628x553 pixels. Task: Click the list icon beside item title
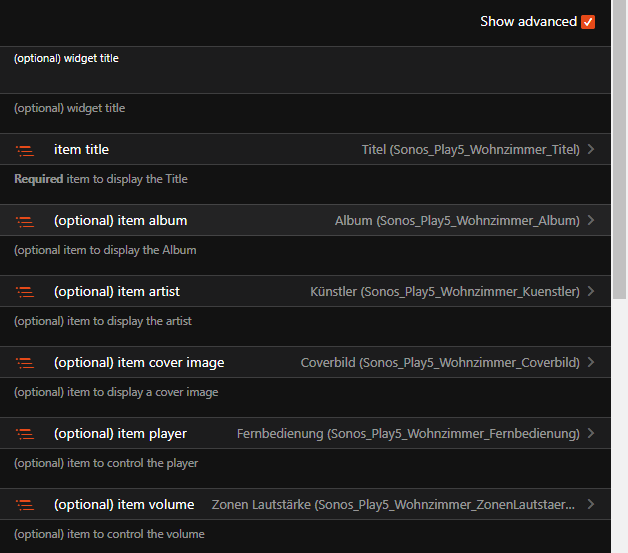coord(25,150)
